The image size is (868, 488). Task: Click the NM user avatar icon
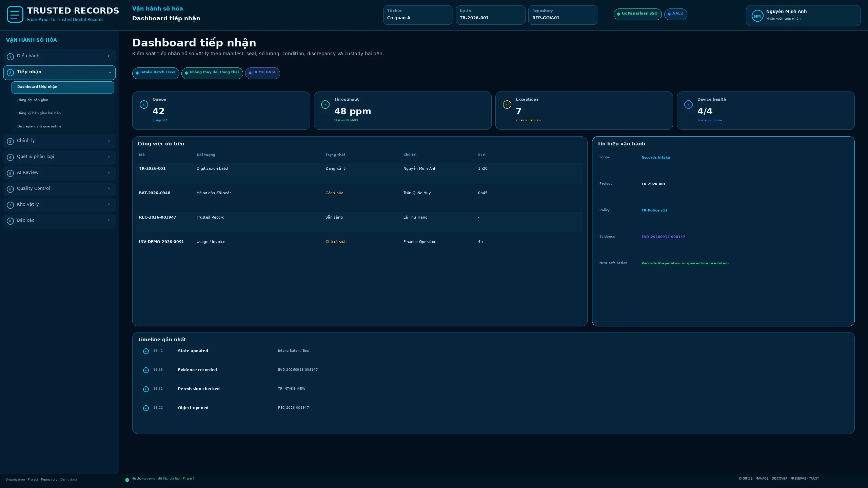757,16
